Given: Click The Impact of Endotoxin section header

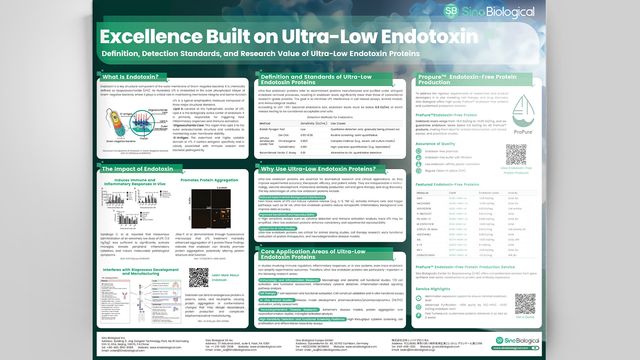Looking at the screenshot, I should [140, 169].
